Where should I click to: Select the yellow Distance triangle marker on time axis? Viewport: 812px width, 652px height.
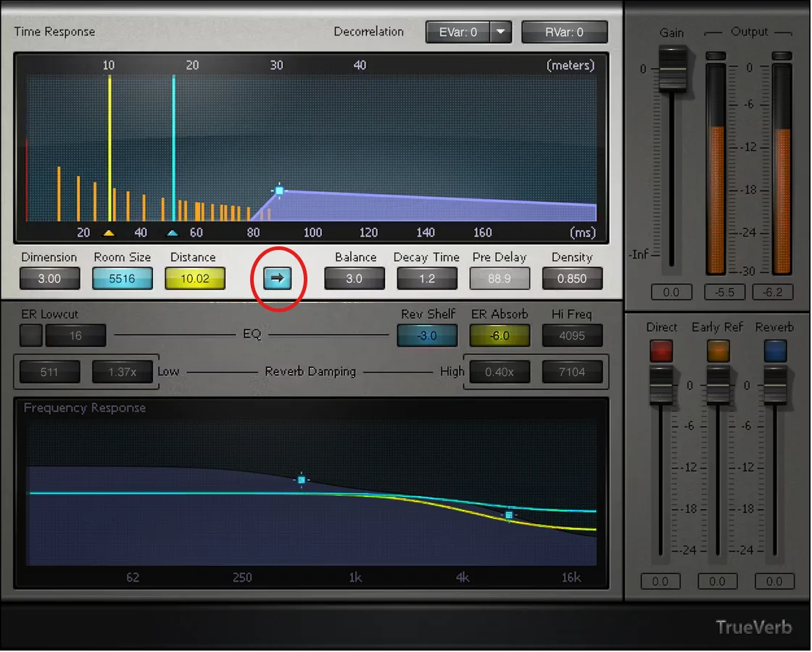click(109, 233)
